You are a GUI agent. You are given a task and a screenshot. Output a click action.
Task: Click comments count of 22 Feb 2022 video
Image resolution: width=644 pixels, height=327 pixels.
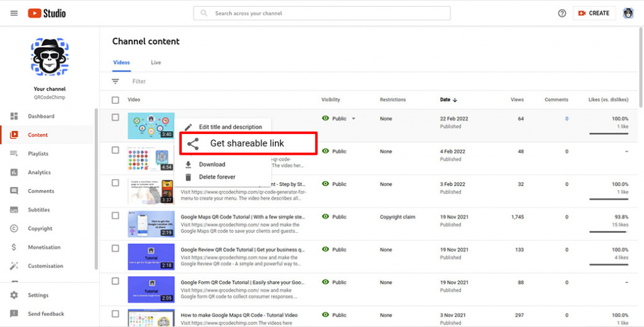(x=567, y=119)
